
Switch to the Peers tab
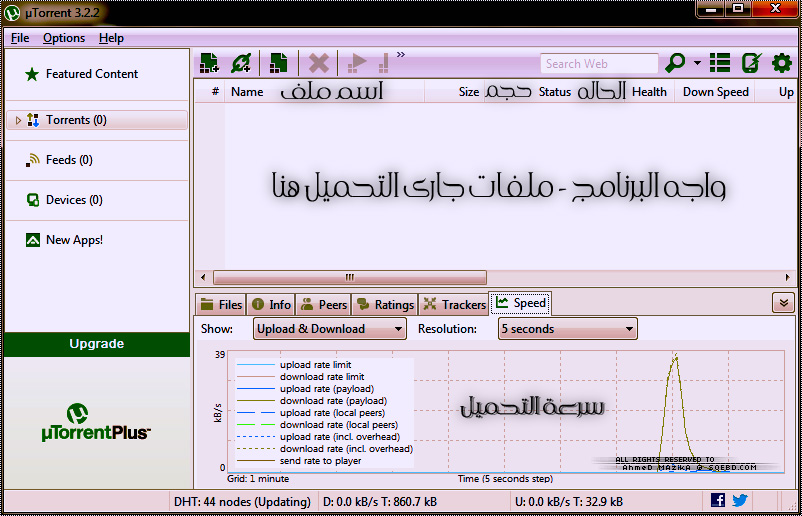pos(323,304)
